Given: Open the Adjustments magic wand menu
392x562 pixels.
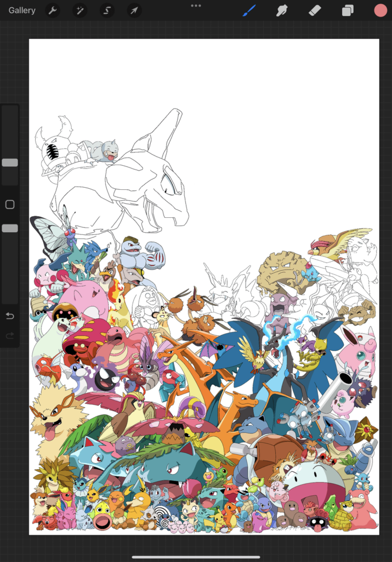Looking at the screenshot, I should [x=80, y=10].
